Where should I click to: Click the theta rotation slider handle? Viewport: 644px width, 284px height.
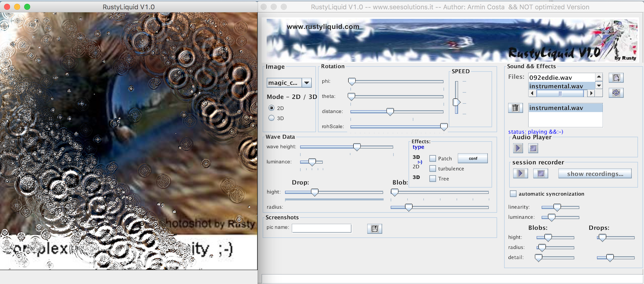point(351,97)
